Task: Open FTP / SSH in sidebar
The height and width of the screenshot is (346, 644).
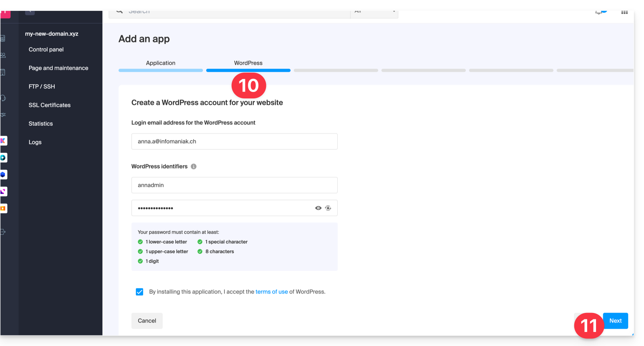Action: click(42, 87)
